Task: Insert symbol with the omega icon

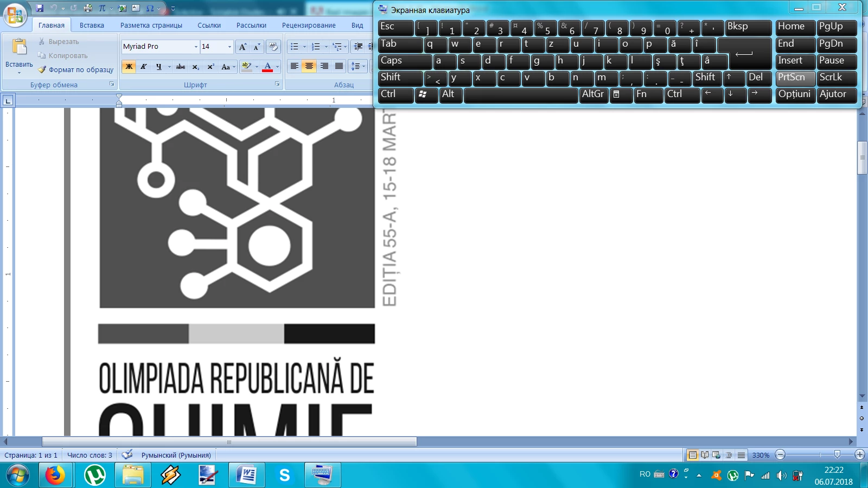Action: coord(150,8)
